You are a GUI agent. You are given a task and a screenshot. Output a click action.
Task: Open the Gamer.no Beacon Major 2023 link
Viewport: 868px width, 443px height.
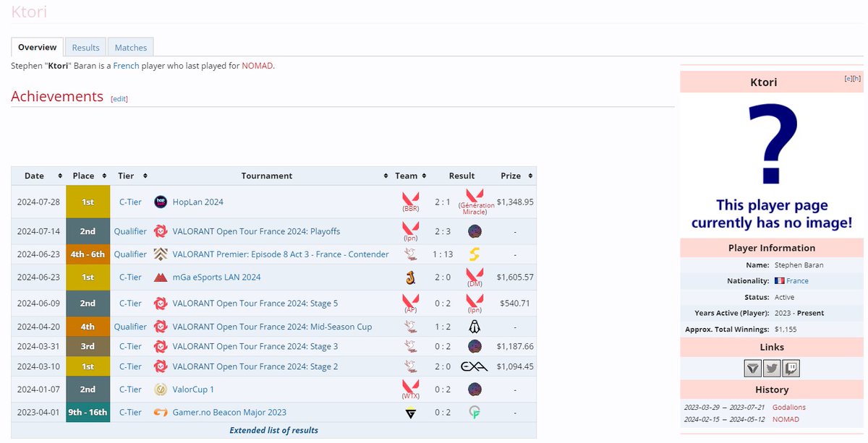coord(229,413)
